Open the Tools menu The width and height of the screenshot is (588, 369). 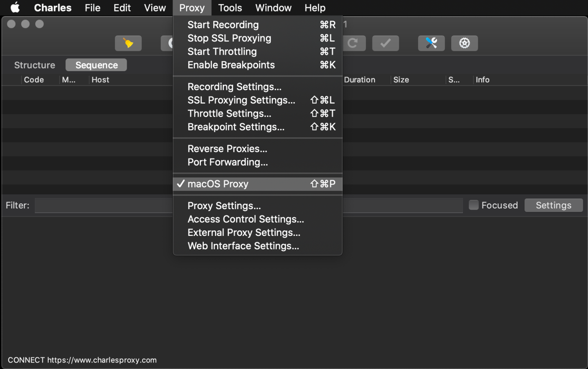[x=230, y=8]
